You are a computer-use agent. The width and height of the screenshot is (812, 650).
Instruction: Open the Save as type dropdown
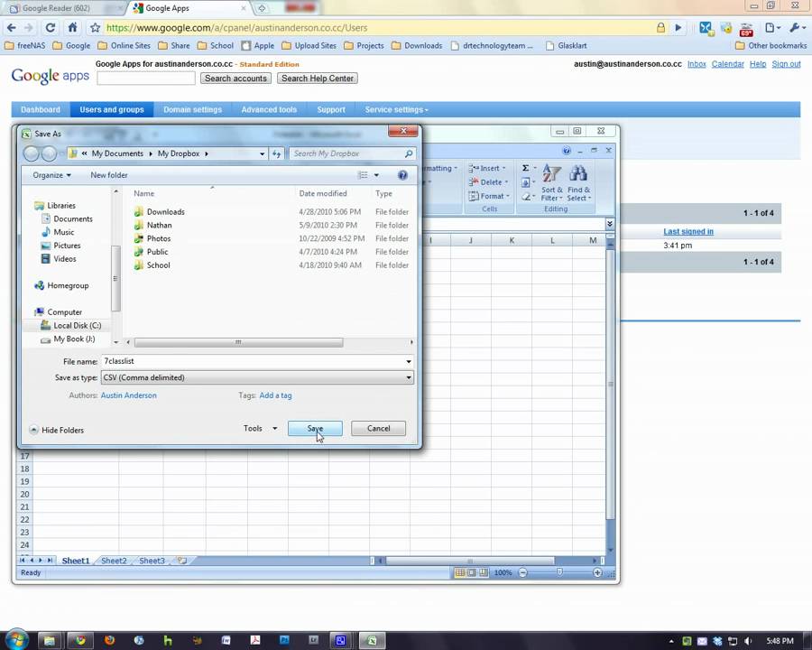(257, 377)
